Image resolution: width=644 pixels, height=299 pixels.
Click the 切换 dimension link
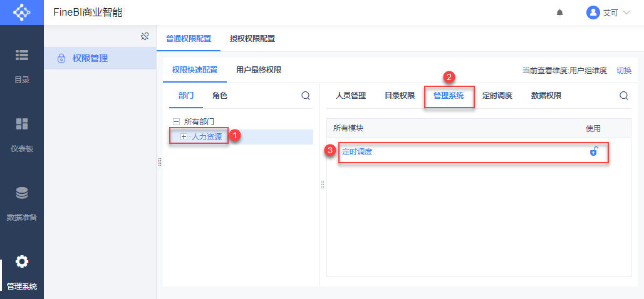pyautogui.click(x=624, y=71)
